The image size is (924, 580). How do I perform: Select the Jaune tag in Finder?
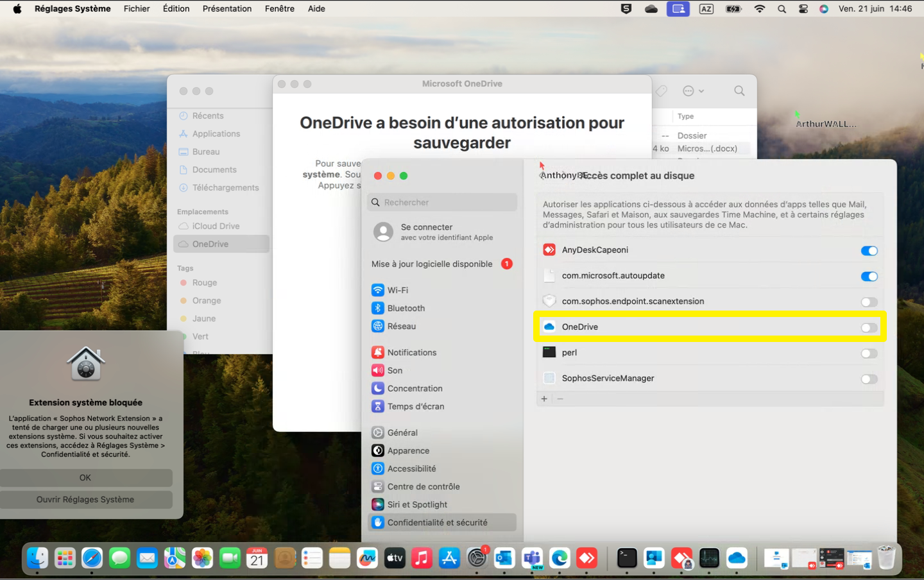221,318
